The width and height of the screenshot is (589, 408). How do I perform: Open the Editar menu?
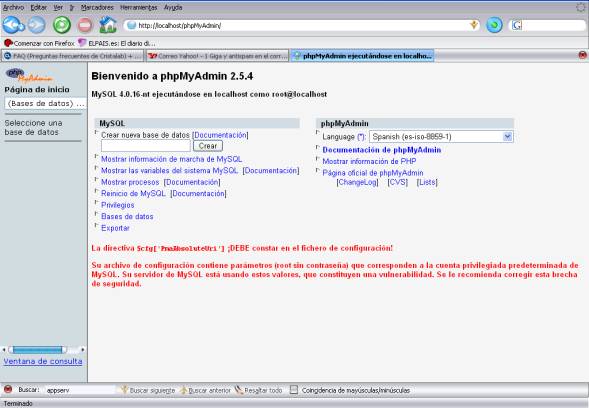pos(39,8)
